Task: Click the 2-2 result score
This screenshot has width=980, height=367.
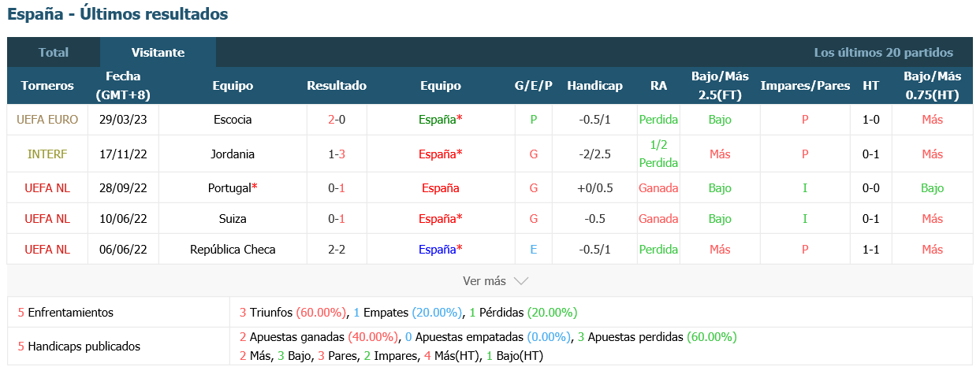Action: pos(337,249)
